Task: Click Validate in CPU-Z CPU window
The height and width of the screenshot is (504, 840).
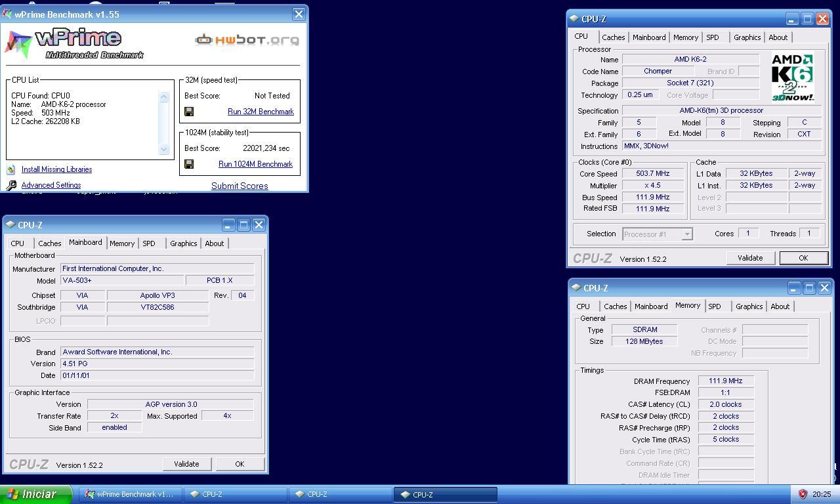Action: (x=749, y=258)
